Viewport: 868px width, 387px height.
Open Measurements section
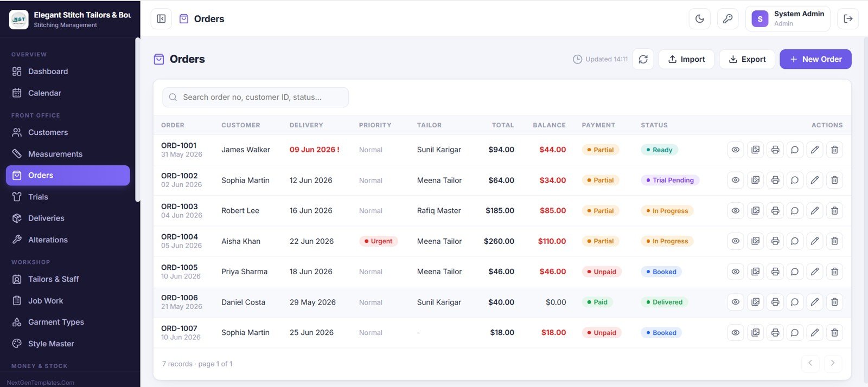click(x=68, y=154)
